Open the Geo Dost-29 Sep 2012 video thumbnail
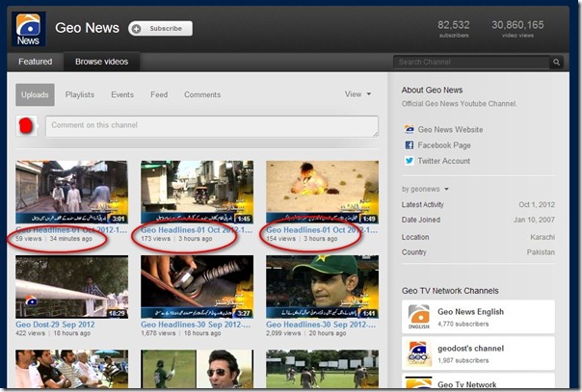Image resolution: width=582 pixels, height=392 pixels. coord(71,286)
